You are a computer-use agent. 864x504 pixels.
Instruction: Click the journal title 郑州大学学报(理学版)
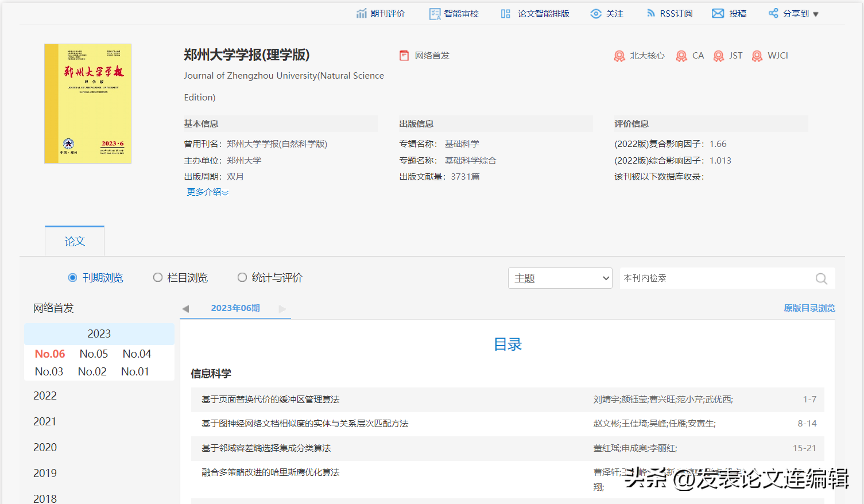click(x=247, y=55)
